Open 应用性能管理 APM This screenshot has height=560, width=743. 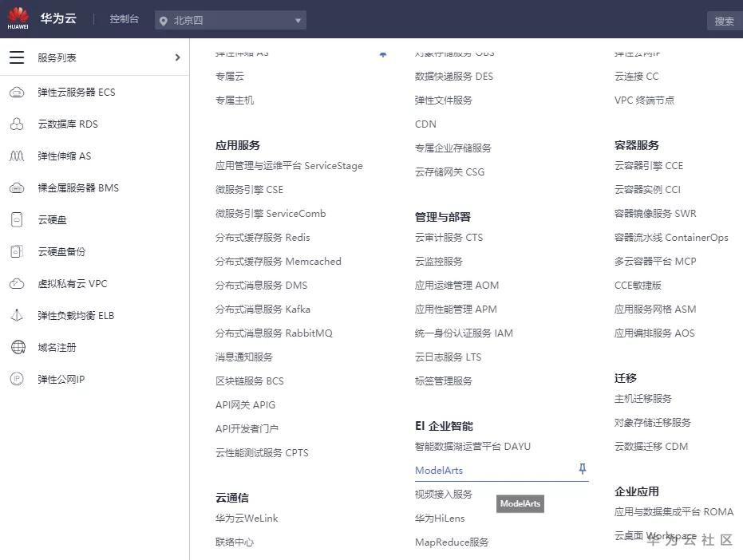click(456, 310)
